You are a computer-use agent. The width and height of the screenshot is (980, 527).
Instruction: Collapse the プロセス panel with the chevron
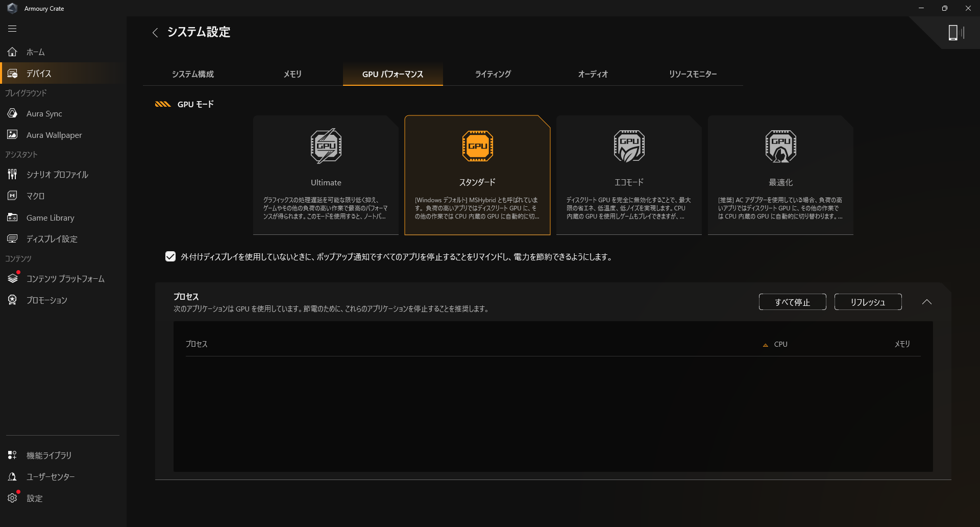click(x=927, y=302)
